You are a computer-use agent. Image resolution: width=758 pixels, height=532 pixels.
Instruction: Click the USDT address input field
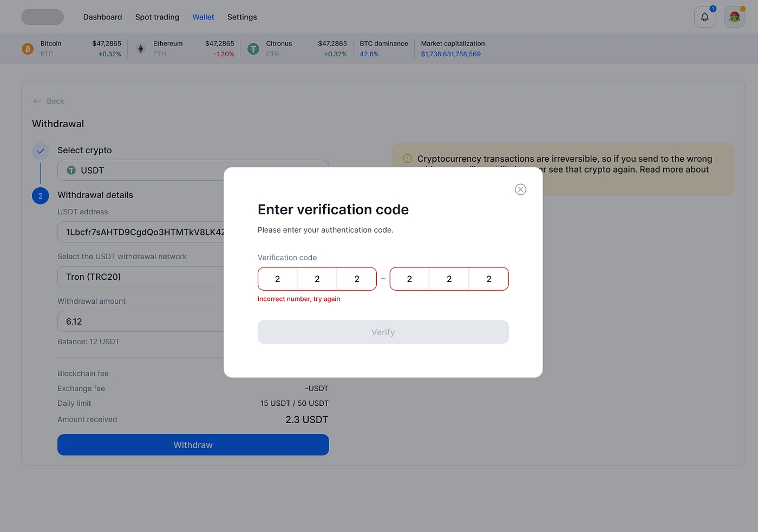[x=141, y=232]
